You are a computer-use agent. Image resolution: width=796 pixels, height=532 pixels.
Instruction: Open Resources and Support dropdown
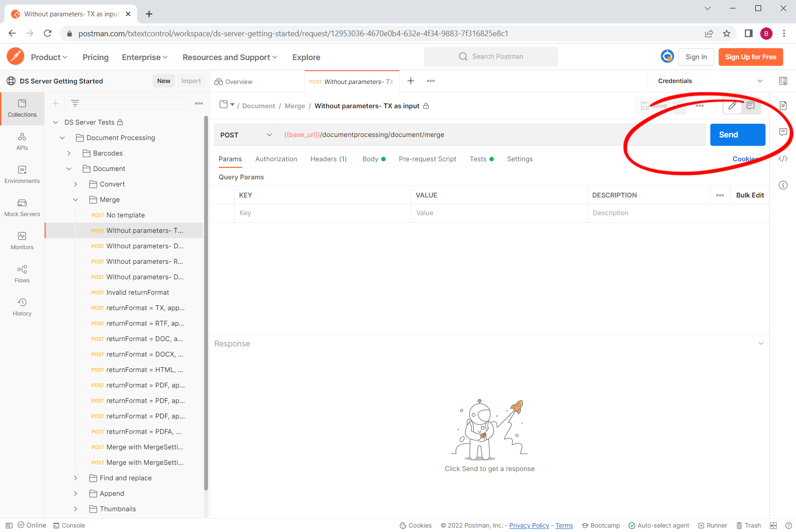230,57
